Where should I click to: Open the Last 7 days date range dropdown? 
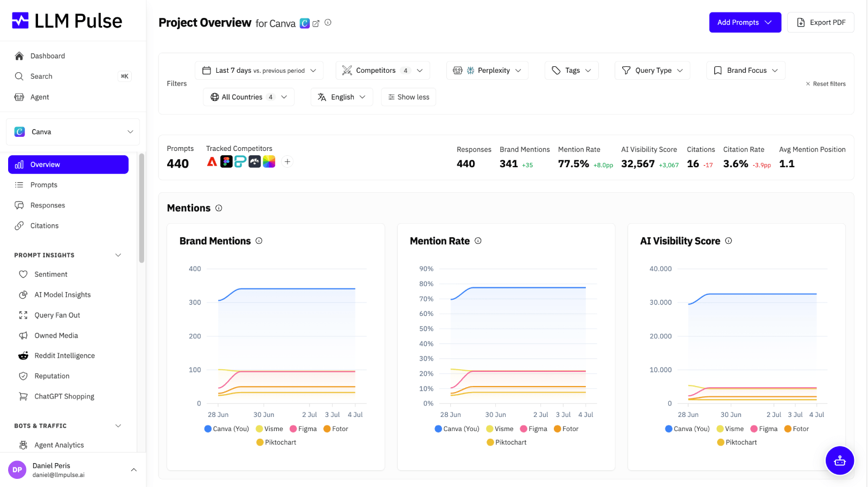click(x=259, y=71)
